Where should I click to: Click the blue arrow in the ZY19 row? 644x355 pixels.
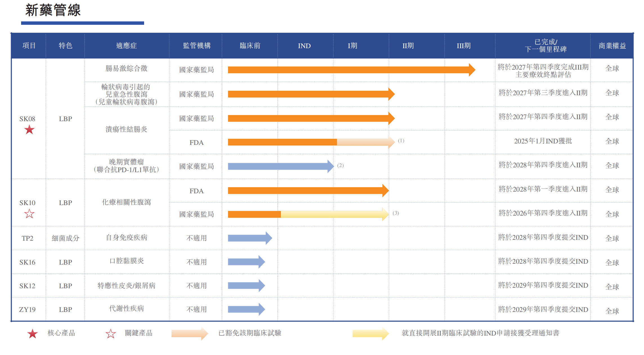pyautogui.click(x=246, y=309)
